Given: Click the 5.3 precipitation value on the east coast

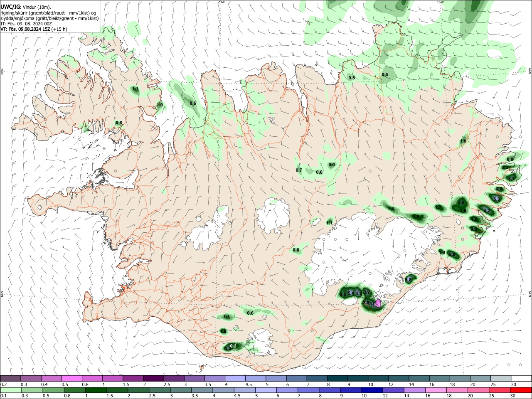Looking at the screenshot, I should (497, 199).
